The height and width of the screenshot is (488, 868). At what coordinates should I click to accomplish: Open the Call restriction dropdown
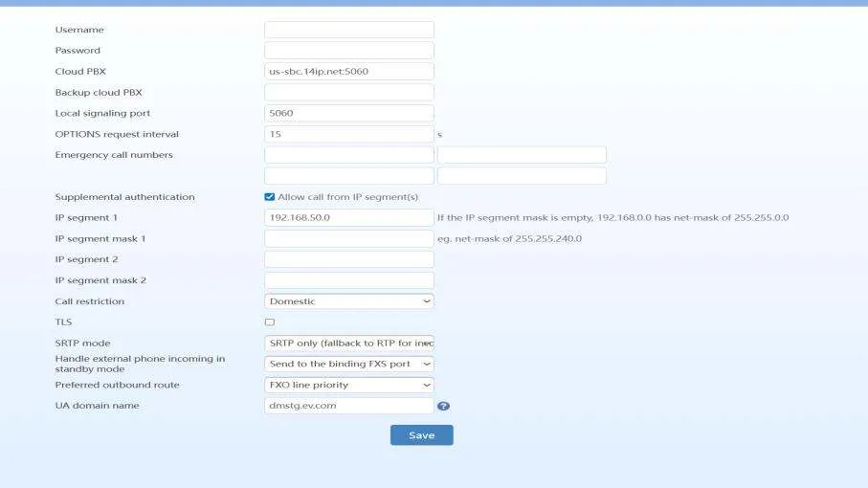coord(349,301)
